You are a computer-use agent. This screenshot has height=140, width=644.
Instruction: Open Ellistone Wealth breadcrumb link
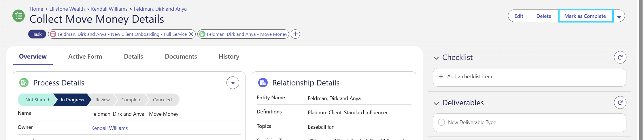[x=67, y=9]
